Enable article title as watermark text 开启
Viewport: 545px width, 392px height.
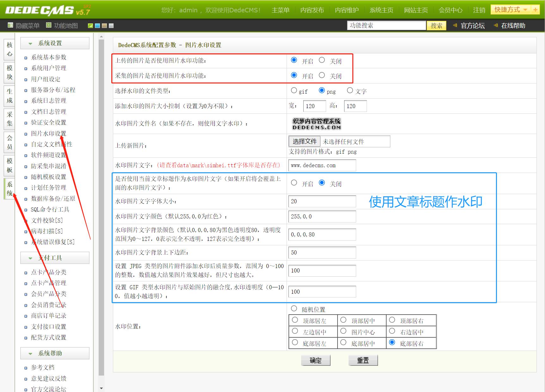[x=294, y=183]
